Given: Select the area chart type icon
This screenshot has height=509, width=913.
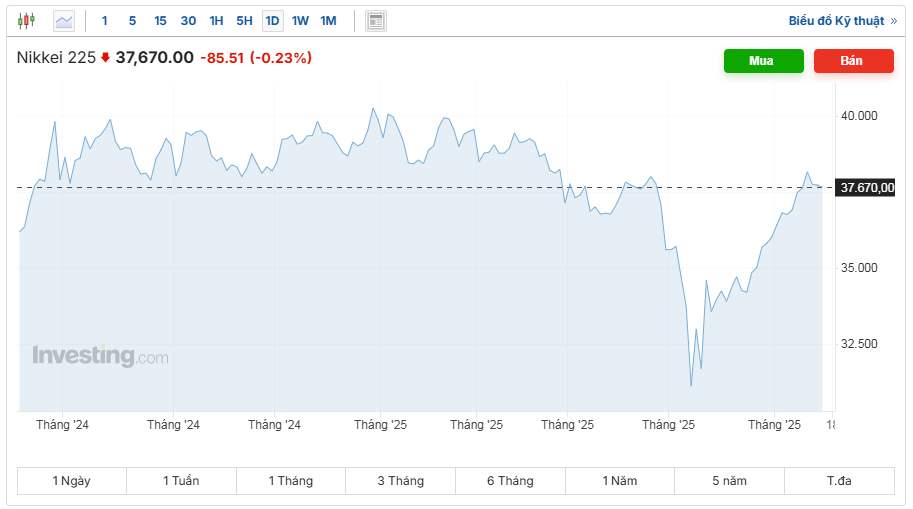Looking at the screenshot, I should (64, 20).
